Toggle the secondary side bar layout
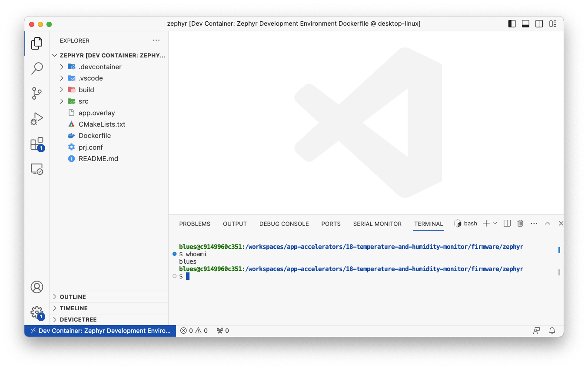This screenshot has width=588, height=369. tap(539, 24)
